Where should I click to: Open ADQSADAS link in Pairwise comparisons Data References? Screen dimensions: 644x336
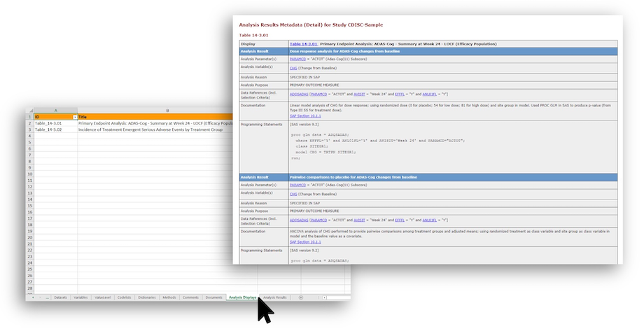click(299, 220)
